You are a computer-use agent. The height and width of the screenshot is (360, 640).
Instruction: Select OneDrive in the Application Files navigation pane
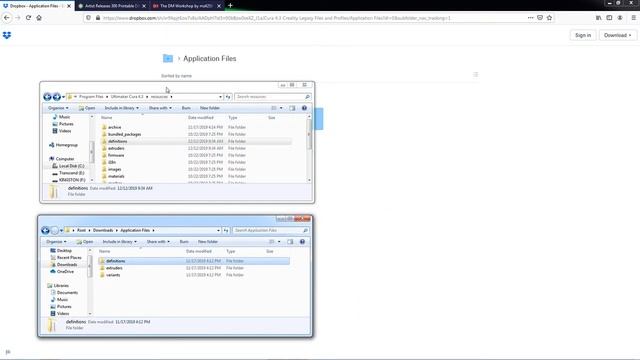click(x=65, y=271)
